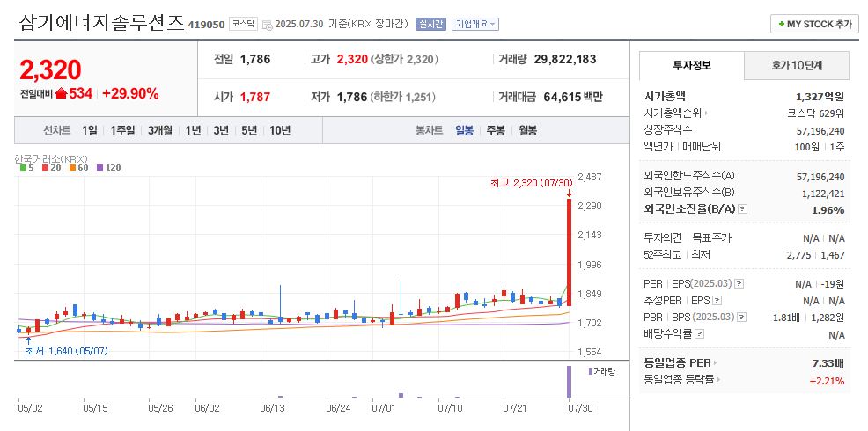Select the 3년 line chart period
Viewport: 868px width, 431px height.
pyautogui.click(x=221, y=130)
